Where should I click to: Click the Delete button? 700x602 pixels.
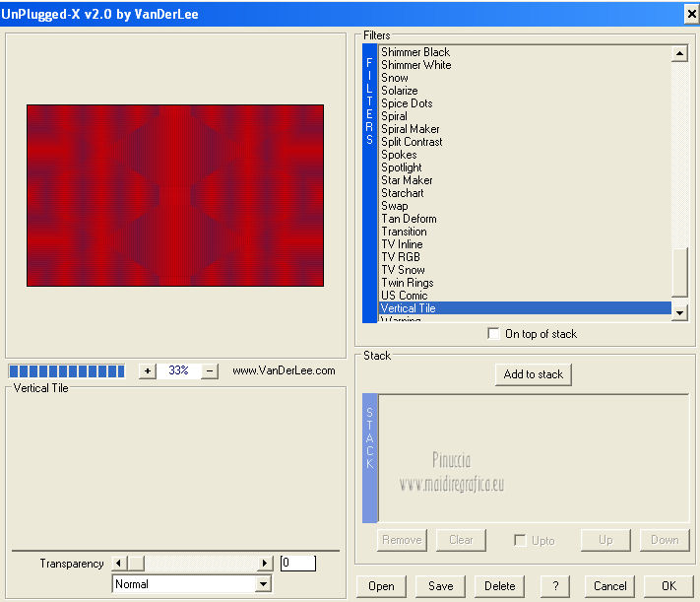499,586
